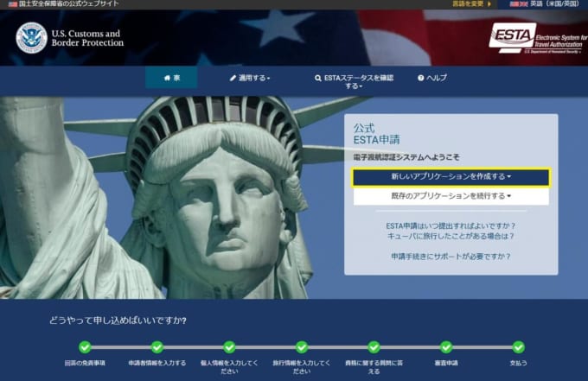The width and height of the screenshot is (588, 381).
Task: Click the 支払う step label
Action: (x=519, y=363)
